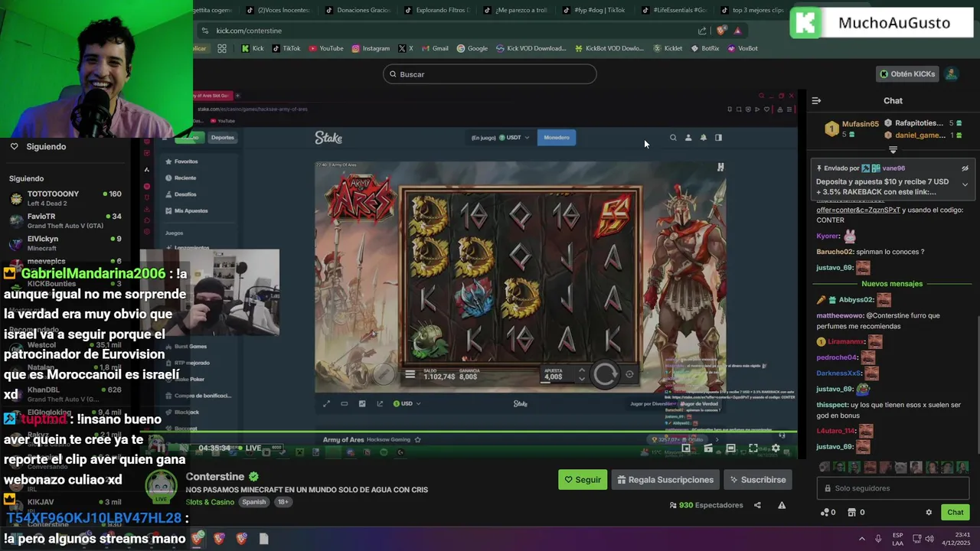Open site settings icon in address bar
Viewport: 980px width, 551px height.
click(204, 31)
